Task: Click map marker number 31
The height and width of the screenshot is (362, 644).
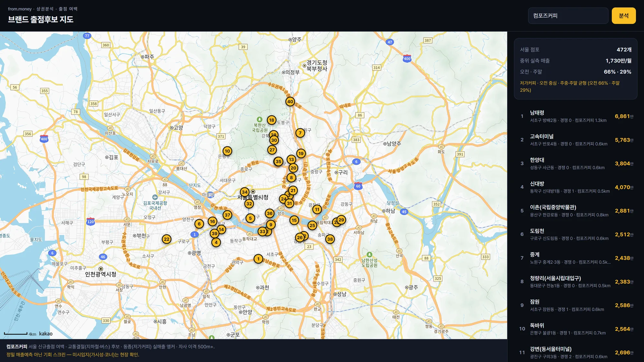Action: click(x=289, y=203)
